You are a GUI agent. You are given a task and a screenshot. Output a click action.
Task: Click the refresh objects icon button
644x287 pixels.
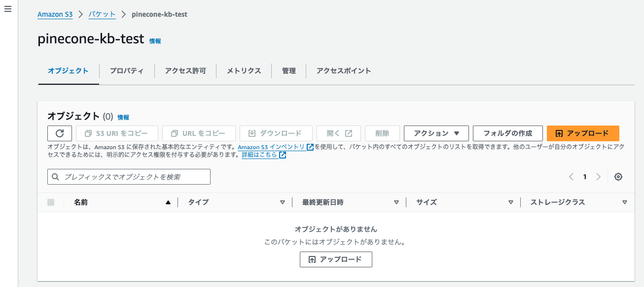[60, 133]
